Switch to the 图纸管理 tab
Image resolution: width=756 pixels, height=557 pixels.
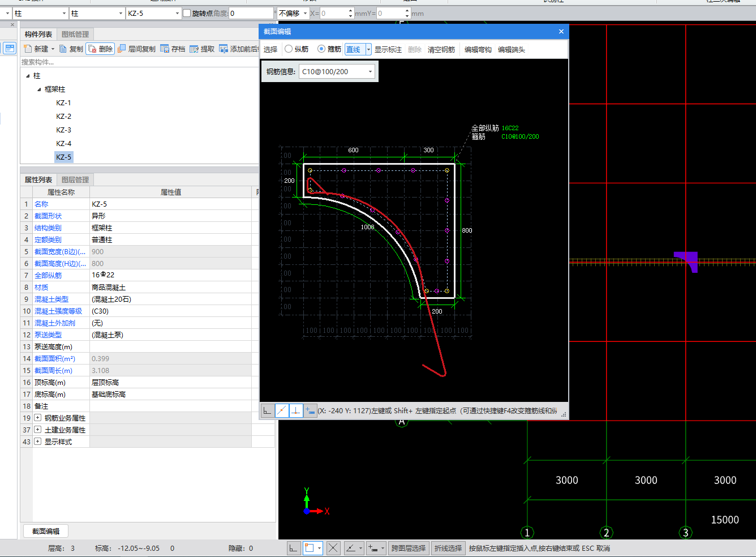point(75,35)
